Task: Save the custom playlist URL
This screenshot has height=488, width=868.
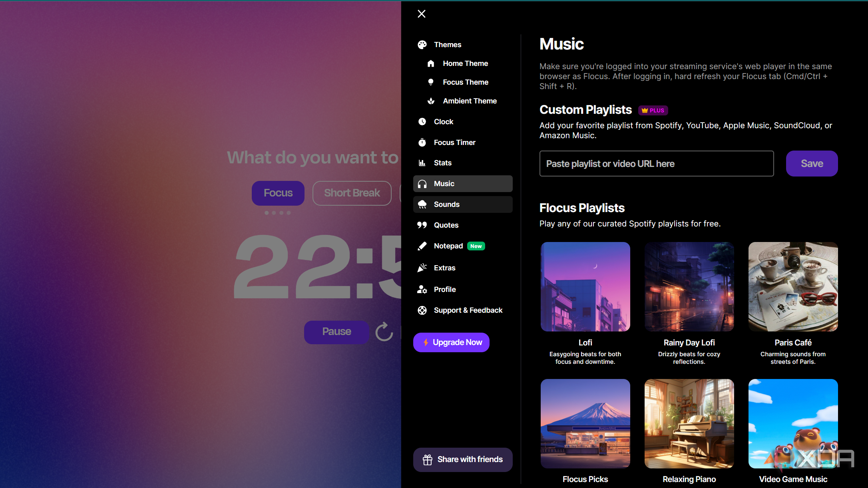Action: (812, 163)
